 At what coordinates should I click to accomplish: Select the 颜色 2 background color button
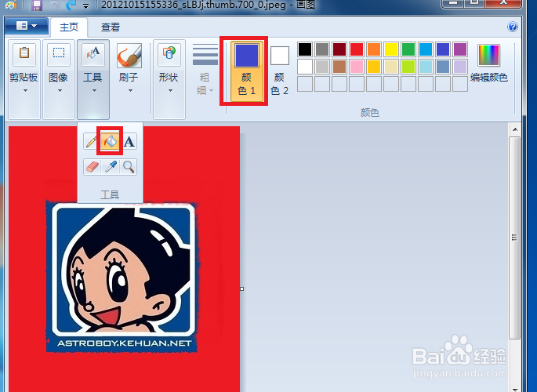point(279,71)
